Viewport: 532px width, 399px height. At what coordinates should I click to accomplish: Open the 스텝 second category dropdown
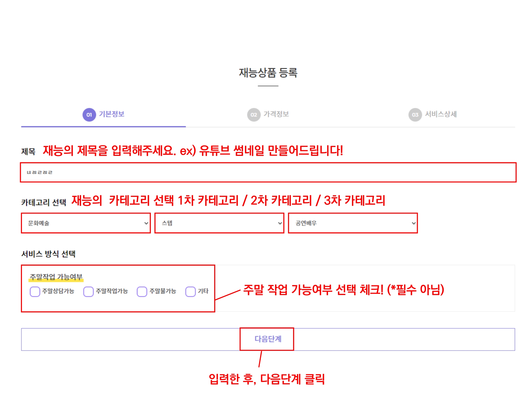219,223
